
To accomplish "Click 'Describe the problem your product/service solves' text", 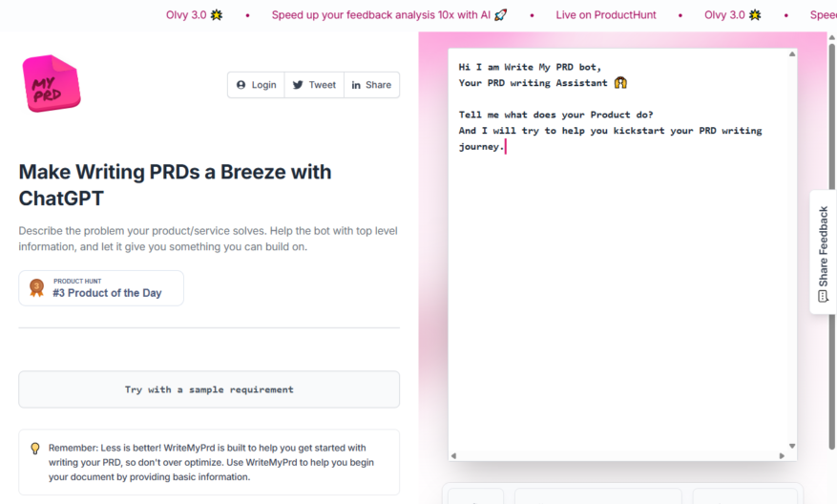I will (x=208, y=239).
